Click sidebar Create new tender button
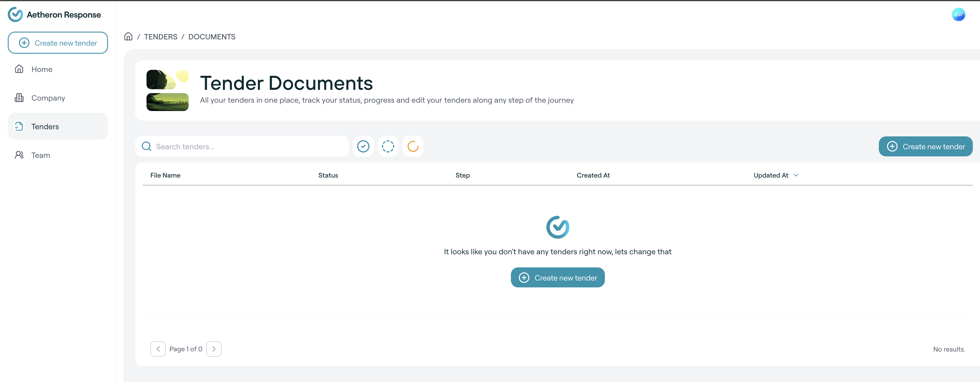980x382 pixels. 58,43
